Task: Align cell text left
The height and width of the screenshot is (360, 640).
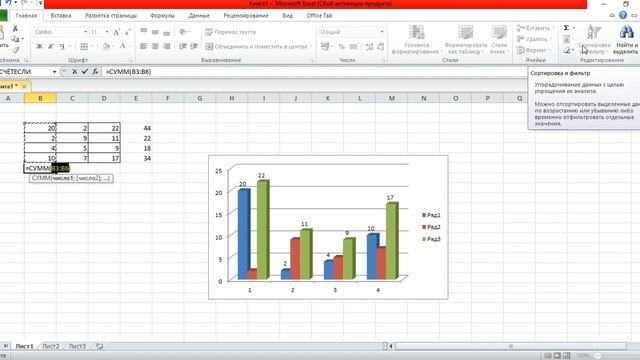Action: click(144, 47)
